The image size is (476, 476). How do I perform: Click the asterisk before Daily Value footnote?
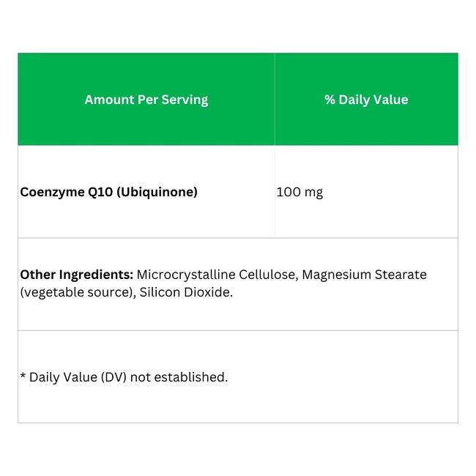tap(23, 376)
